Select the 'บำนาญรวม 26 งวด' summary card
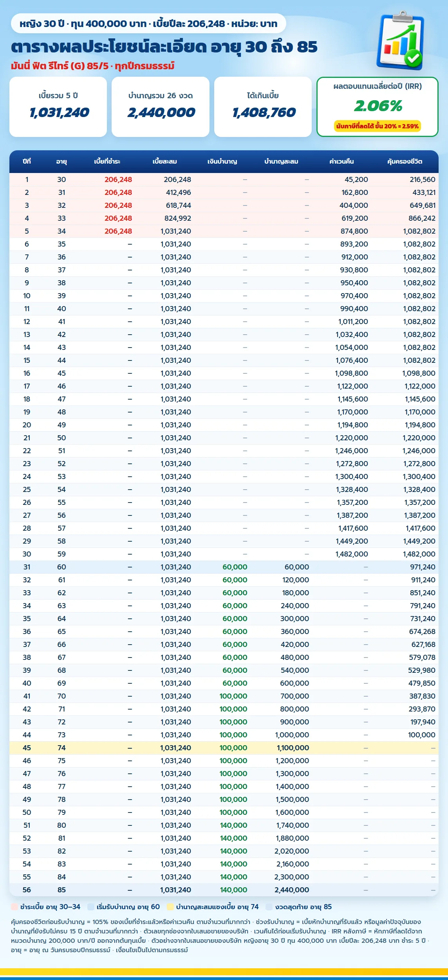 click(x=161, y=107)
